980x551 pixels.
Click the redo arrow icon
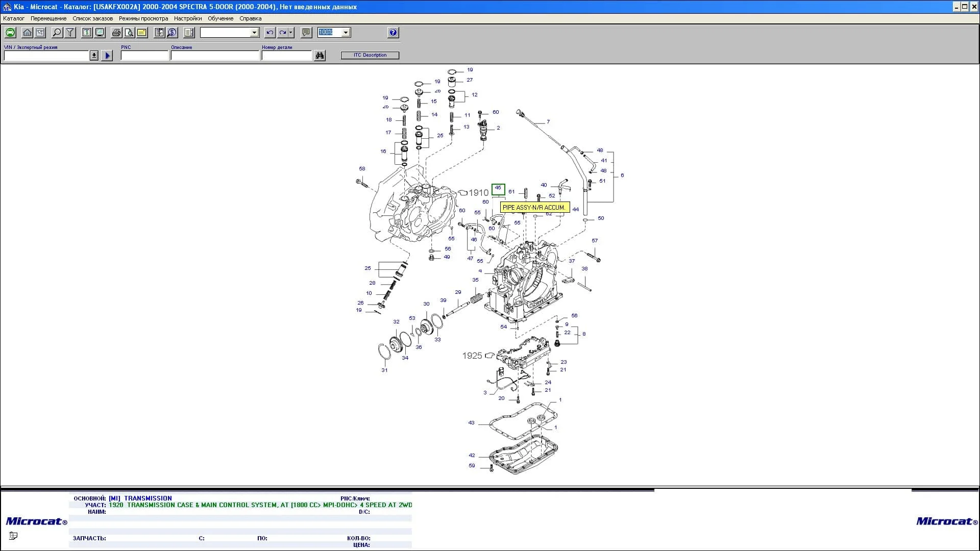click(x=283, y=33)
